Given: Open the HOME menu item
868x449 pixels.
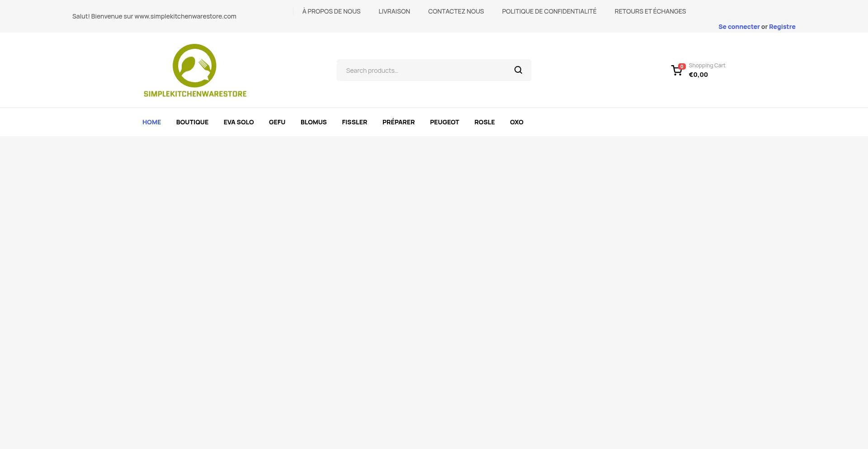Looking at the screenshot, I should point(151,122).
